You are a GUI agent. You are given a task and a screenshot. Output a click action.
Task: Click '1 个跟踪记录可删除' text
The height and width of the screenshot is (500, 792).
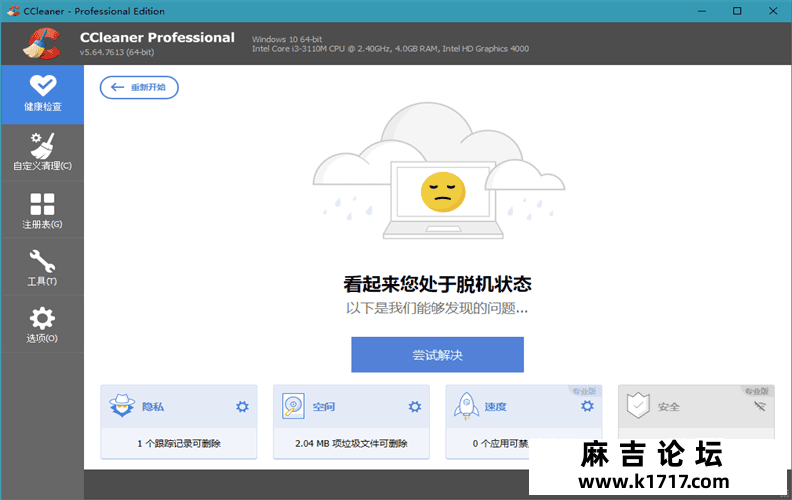tap(179, 443)
